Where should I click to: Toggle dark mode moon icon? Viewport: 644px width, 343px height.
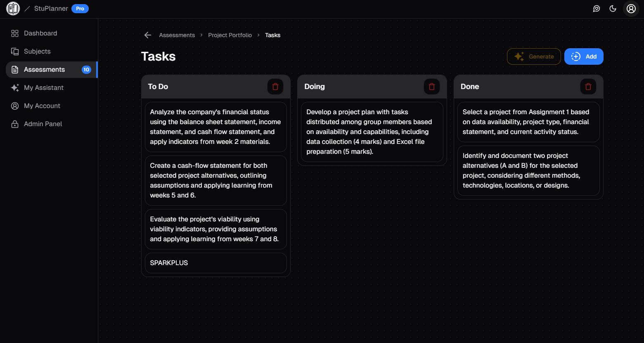click(x=613, y=9)
